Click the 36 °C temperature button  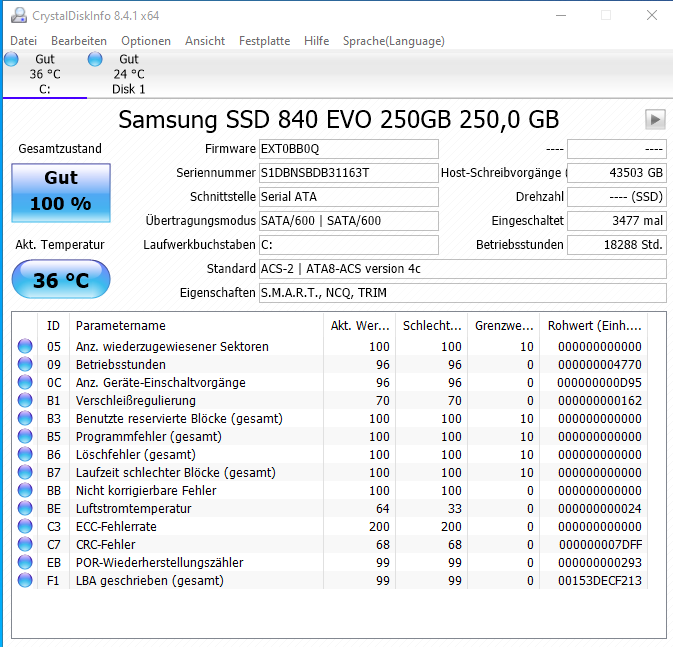click(61, 279)
